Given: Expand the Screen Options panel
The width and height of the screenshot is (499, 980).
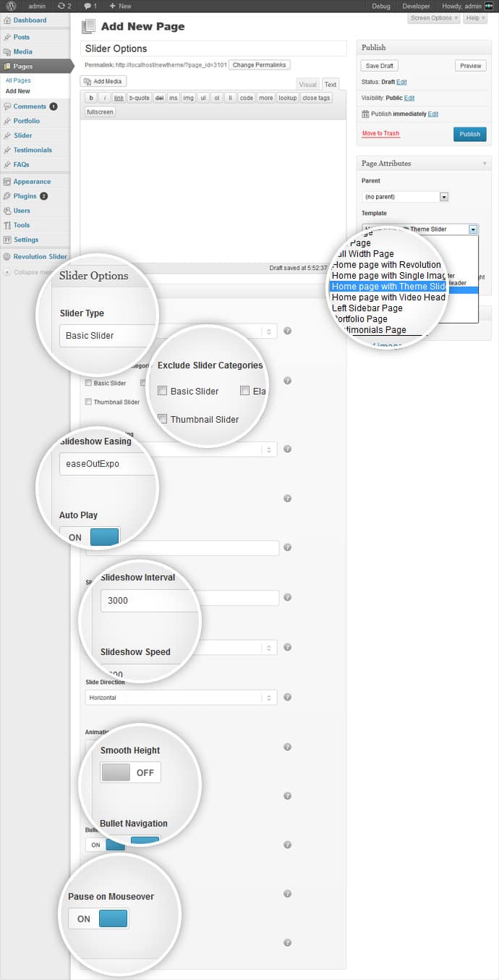Looking at the screenshot, I should click(x=434, y=18).
